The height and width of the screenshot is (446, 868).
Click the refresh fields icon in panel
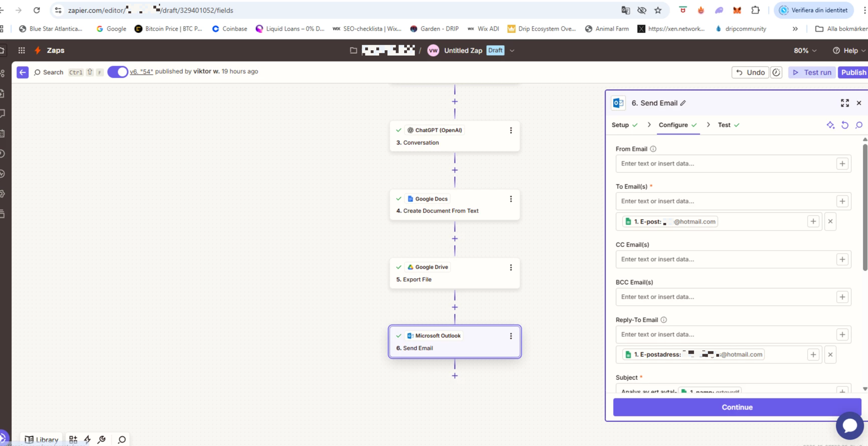click(x=845, y=125)
